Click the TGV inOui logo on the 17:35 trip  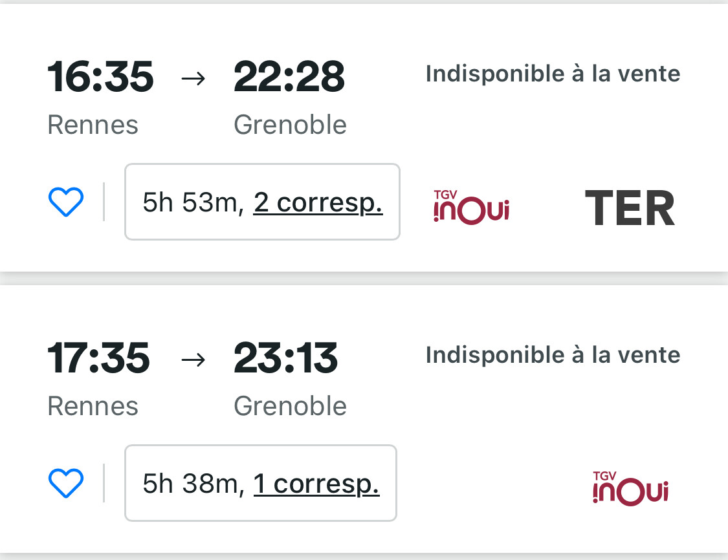630,488
